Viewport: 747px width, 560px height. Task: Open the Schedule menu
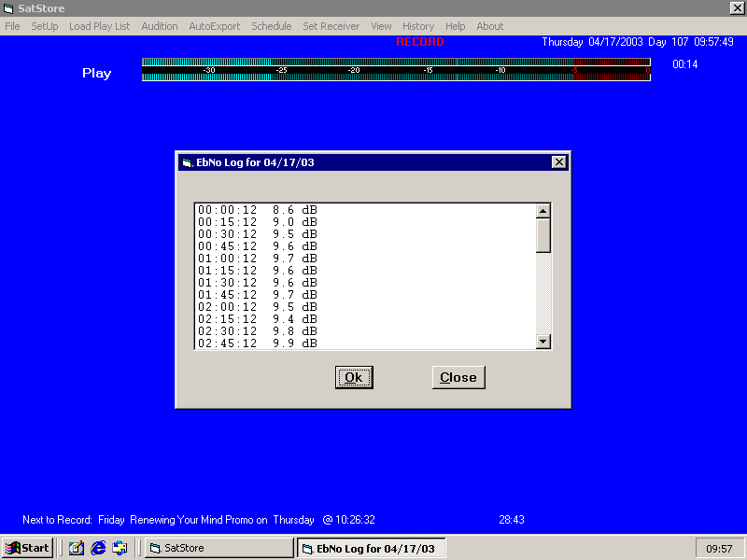tap(272, 26)
